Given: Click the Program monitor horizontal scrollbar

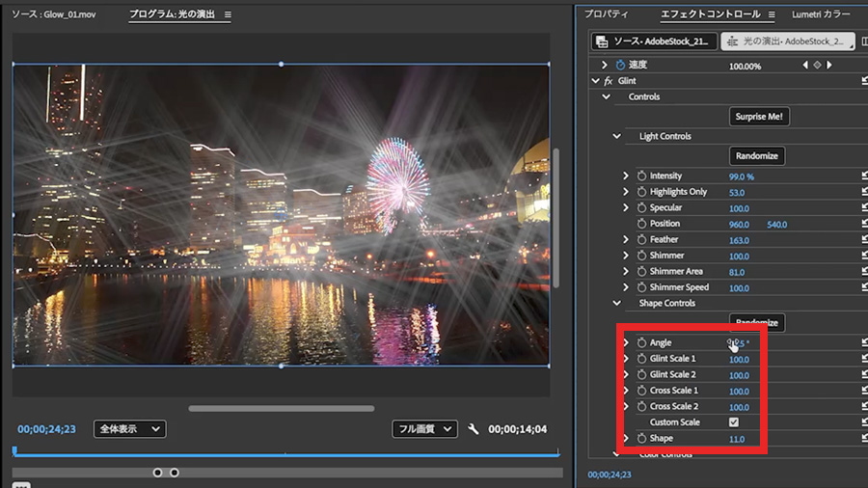Looking at the screenshot, I should 282,409.
